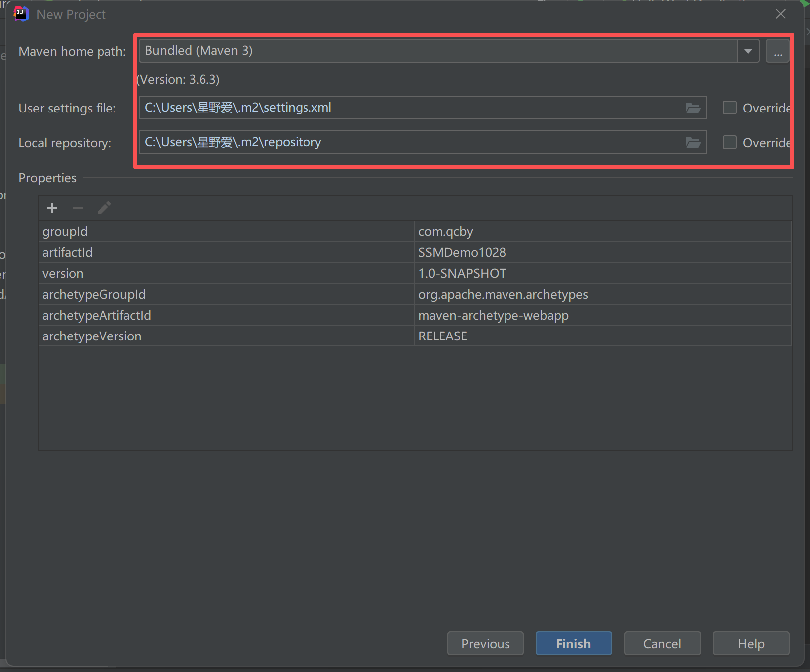Click the Local repository label
The image size is (810, 672).
65,143
